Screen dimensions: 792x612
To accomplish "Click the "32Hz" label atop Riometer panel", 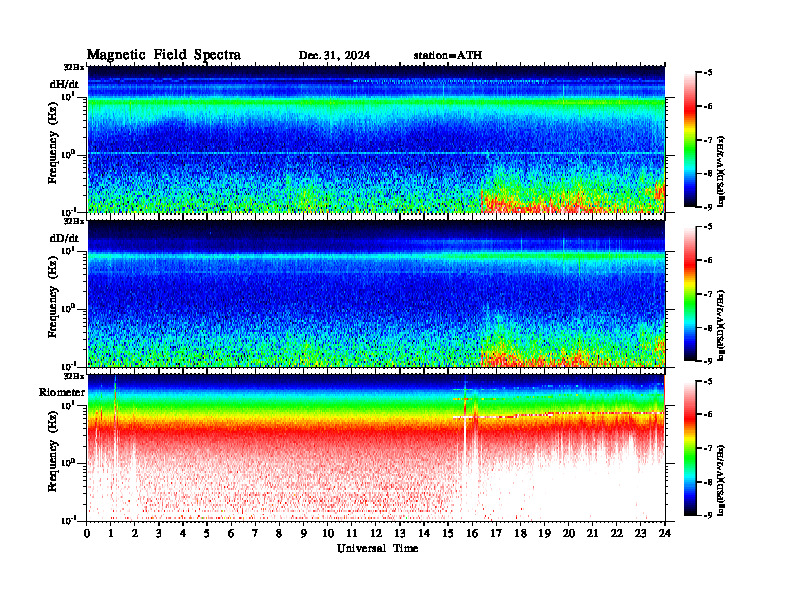I will 74,376.
